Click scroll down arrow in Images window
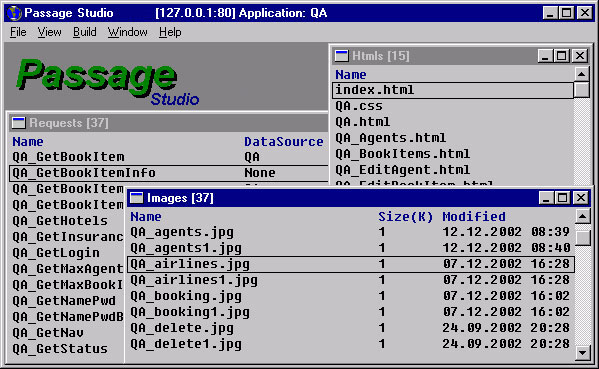The image size is (599, 369). (583, 353)
